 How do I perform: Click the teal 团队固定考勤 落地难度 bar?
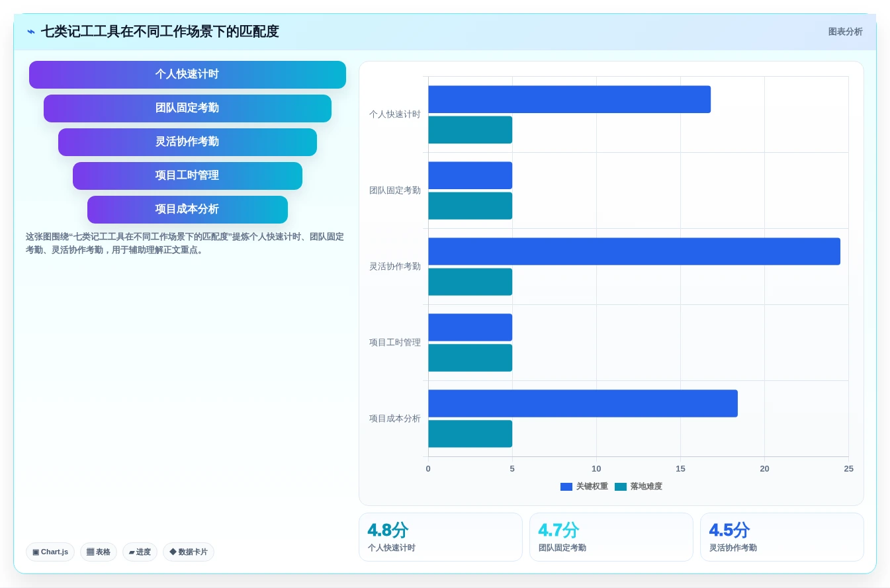coord(470,206)
